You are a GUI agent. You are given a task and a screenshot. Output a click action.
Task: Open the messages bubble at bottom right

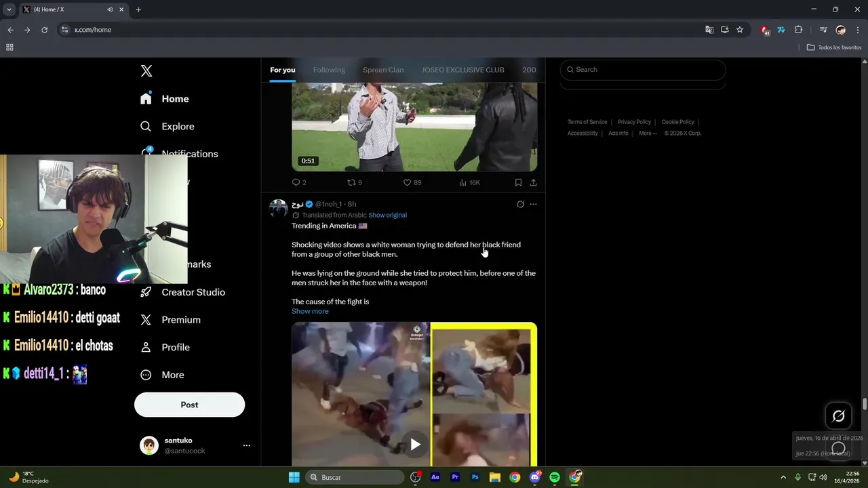(x=838, y=449)
